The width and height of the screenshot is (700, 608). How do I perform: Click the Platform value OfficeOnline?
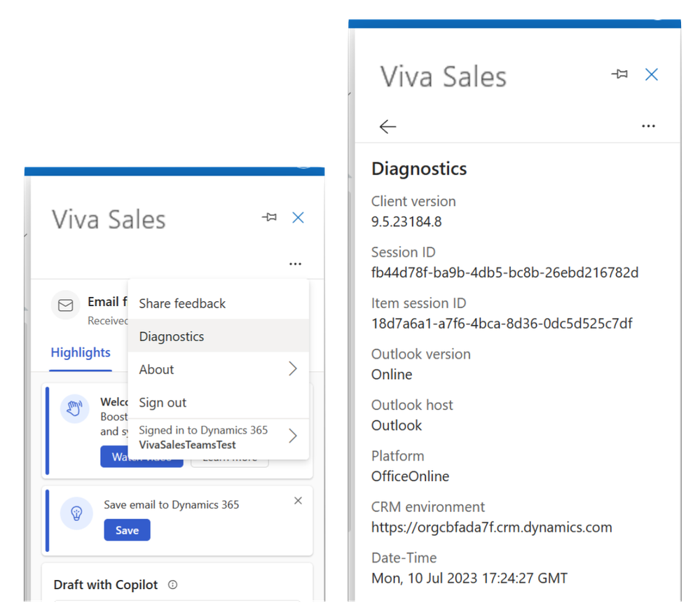point(411,476)
